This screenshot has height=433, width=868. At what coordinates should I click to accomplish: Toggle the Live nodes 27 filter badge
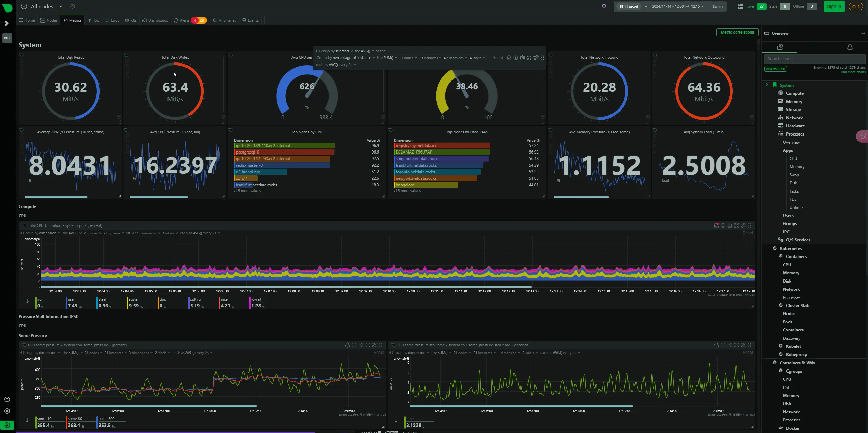pos(761,6)
